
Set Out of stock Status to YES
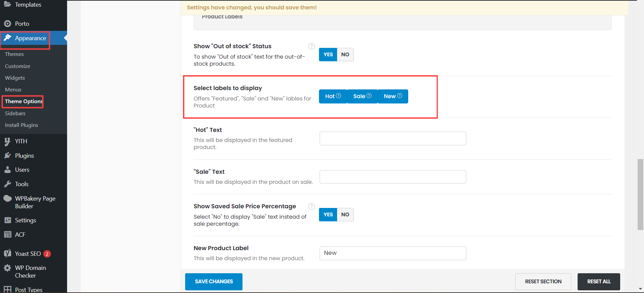point(328,54)
